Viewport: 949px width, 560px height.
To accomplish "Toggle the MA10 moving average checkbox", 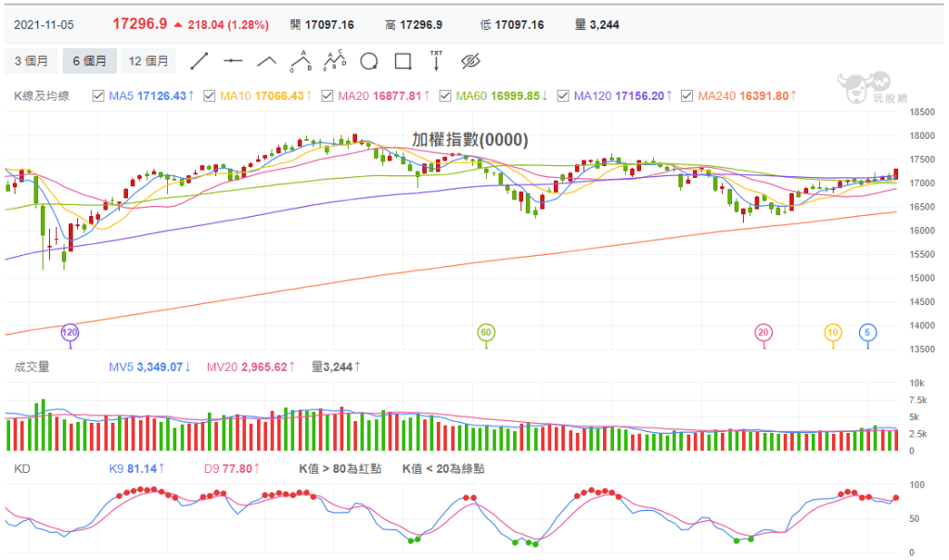I will [x=209, y=95].
